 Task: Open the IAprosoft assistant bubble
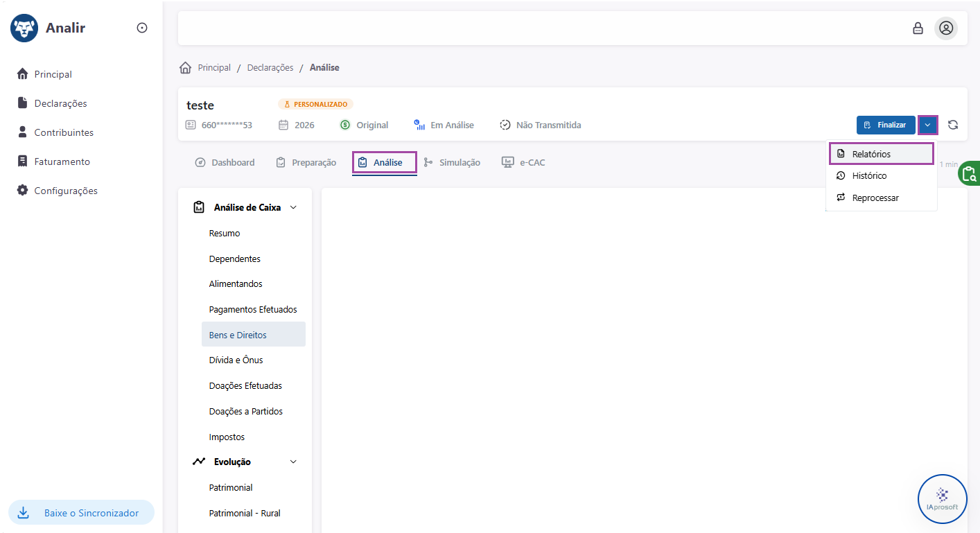[x=942, y=499]
